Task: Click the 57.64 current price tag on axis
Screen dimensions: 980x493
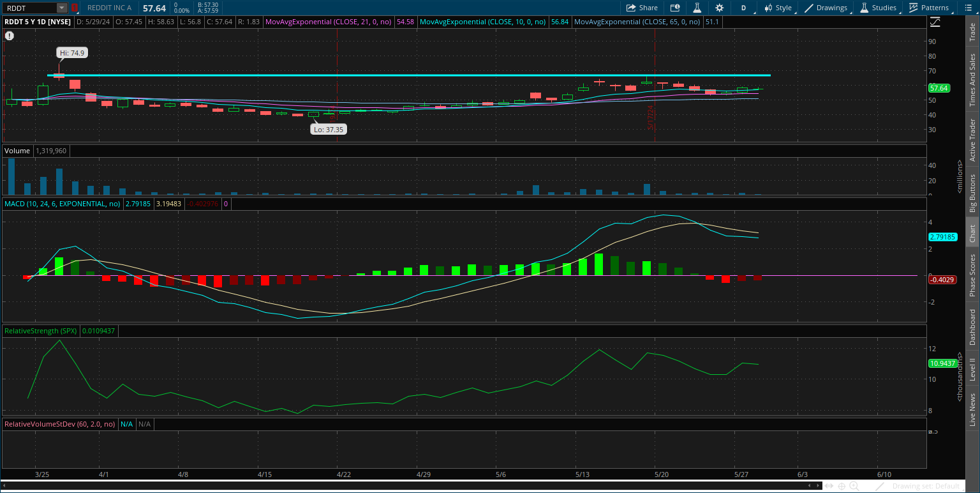Action: 939,88
